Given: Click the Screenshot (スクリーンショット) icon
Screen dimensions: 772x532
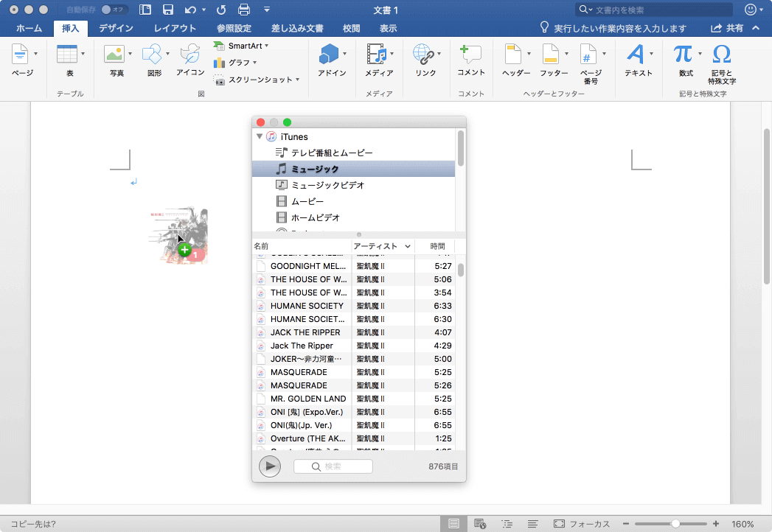Looking at the screenshot, I should coord(219,80).
